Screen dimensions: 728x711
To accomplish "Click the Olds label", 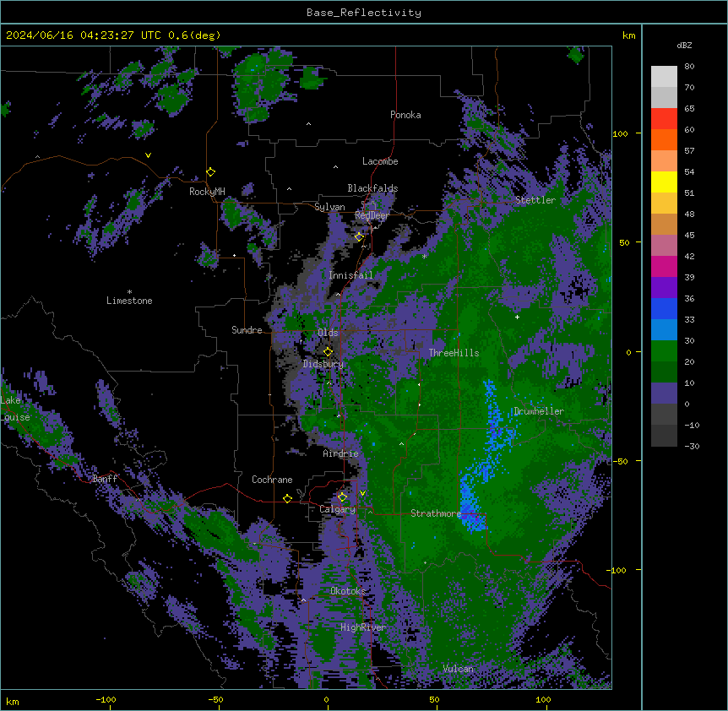I will tap(328, 333).
